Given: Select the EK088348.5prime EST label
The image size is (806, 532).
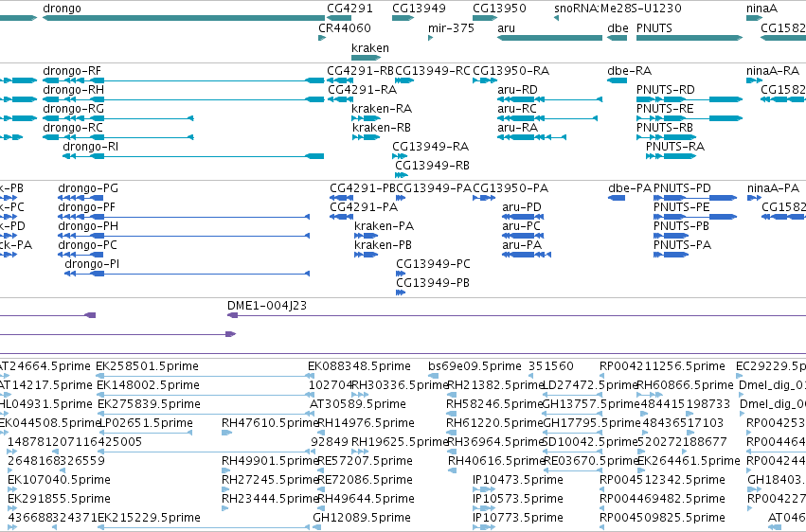Looking at the screenshot, I should tap(359, 366).
